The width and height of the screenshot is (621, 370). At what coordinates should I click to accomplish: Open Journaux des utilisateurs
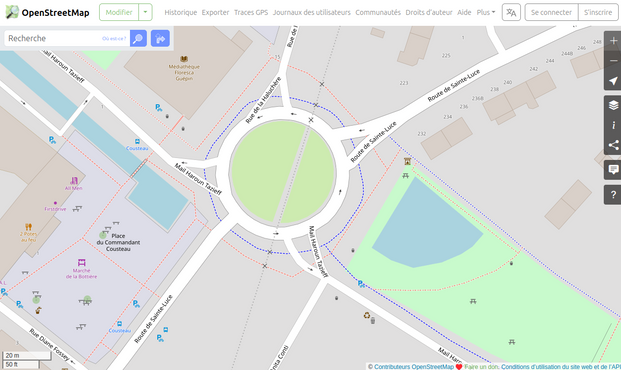[x=312, y=12]
